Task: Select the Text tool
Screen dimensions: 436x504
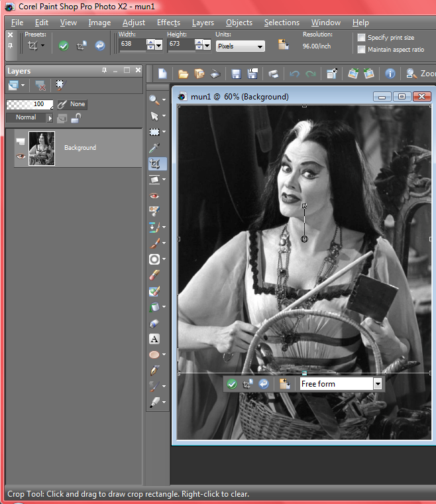Action: (154, 339)
